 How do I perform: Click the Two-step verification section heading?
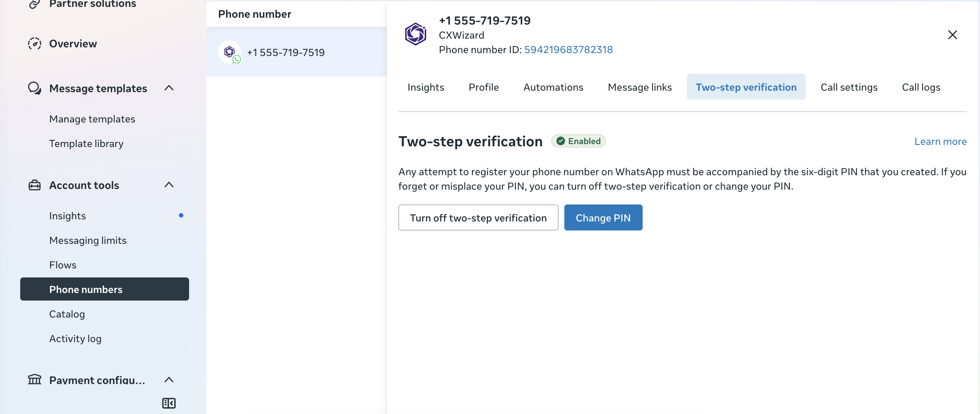coord(470,141)
